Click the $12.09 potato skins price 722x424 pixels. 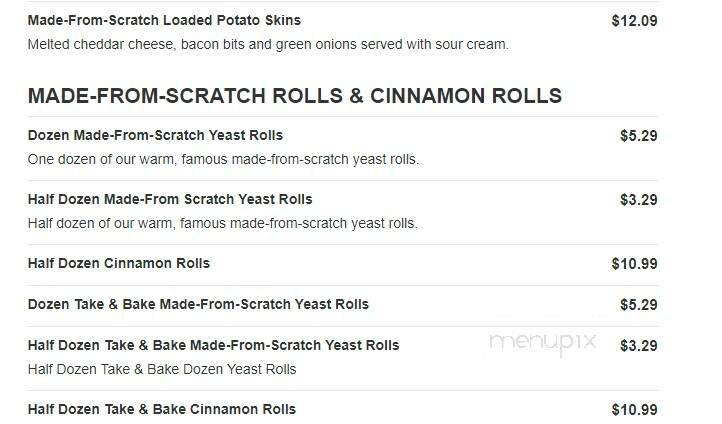click(x=634, y=21)
